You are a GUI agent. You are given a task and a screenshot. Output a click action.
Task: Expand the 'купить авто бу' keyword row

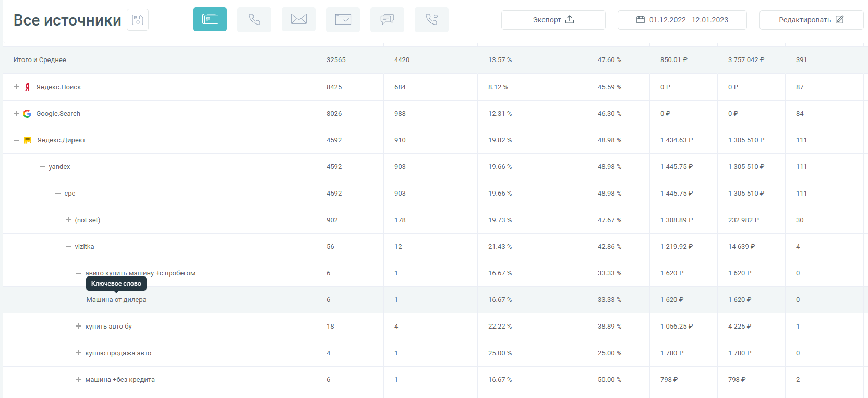point(79,327)
